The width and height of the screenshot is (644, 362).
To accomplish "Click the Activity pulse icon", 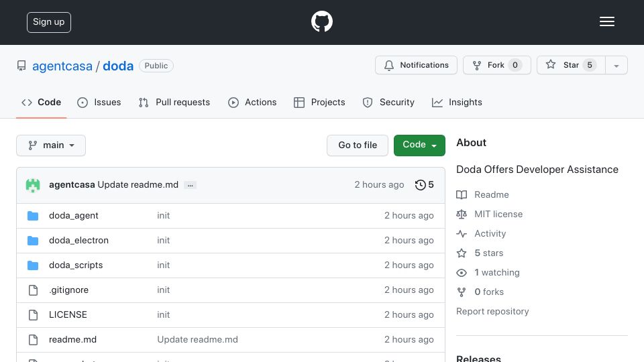I will [x=462, y=233].
